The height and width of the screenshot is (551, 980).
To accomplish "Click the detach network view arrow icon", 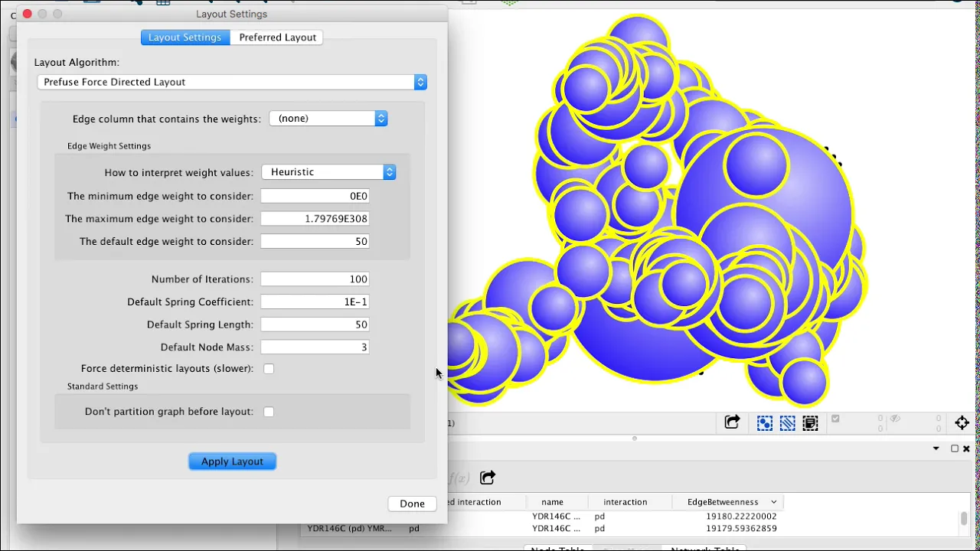I will (732, 422).
